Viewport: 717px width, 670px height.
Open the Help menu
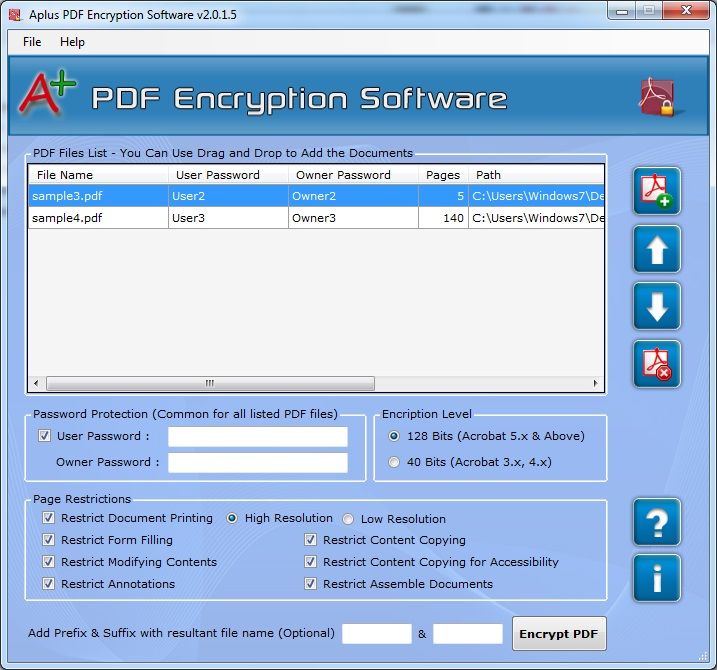pos(72,42)
